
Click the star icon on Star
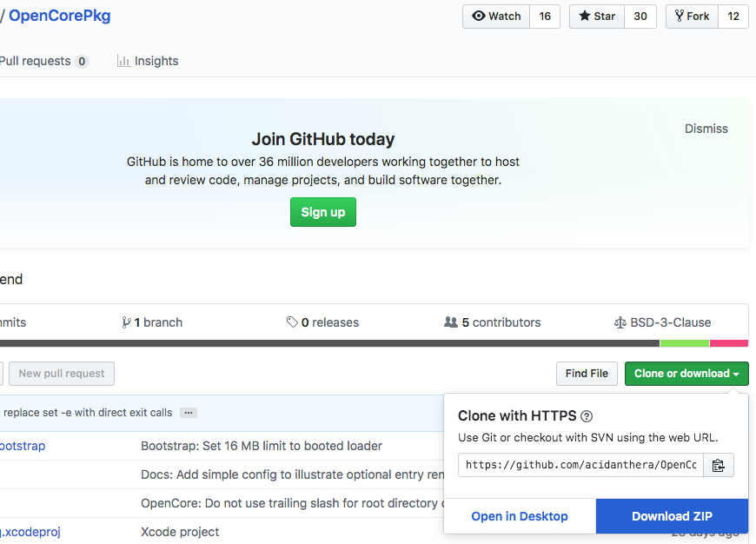[x=584, y=16]
